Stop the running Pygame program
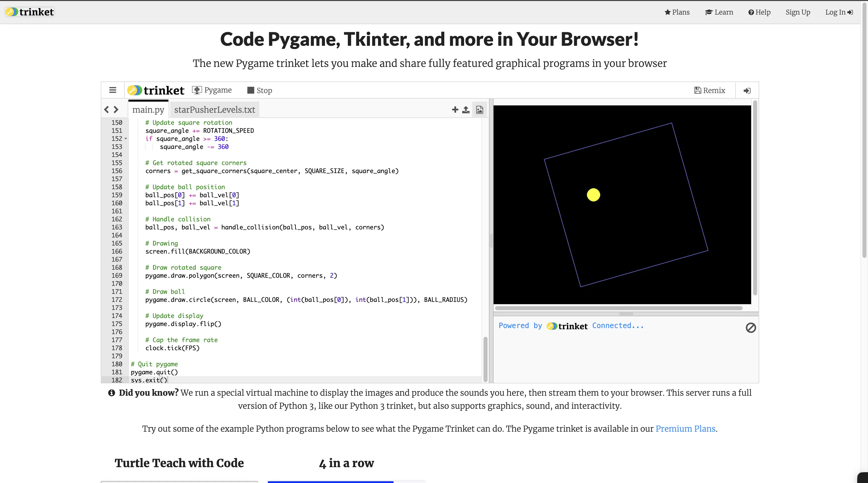This screenshot has height=483, width=868. [259, 90]
